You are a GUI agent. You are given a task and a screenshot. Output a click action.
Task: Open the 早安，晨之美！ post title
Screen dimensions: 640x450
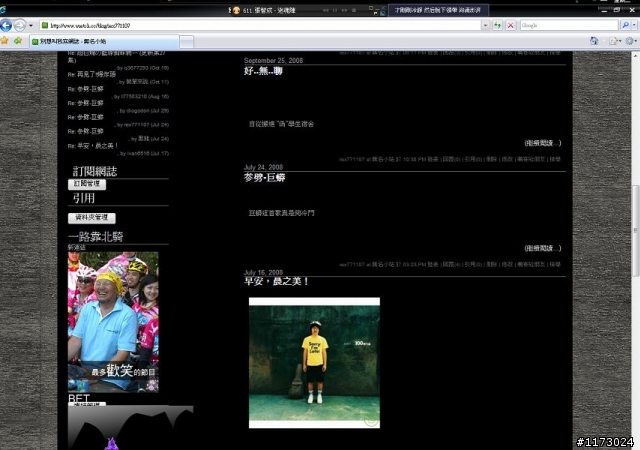[276, 281]
